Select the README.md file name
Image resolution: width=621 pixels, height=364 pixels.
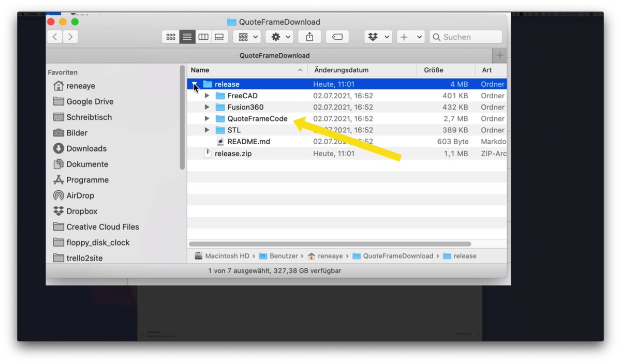point(248,141)
